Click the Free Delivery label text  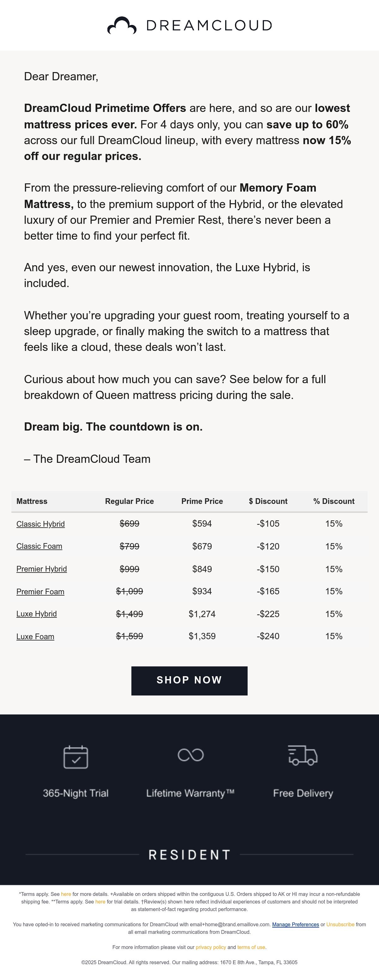(x=303, y=793)
